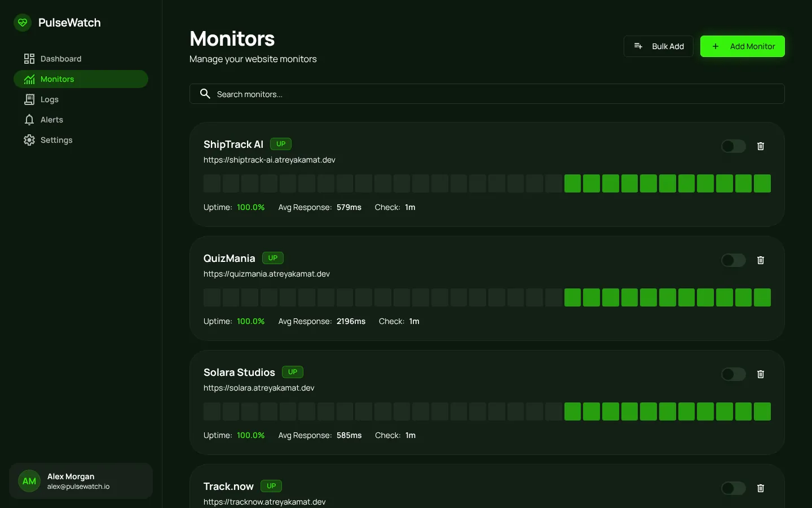Click the QuizMania monitor name
812x508 pixels.
pos(230,258)
